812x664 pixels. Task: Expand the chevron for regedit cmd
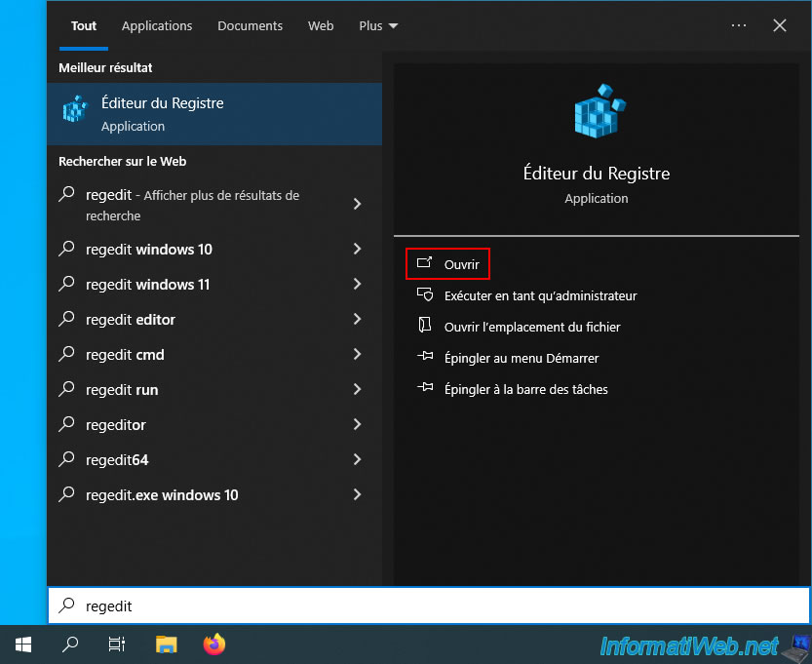click(358, 354)
